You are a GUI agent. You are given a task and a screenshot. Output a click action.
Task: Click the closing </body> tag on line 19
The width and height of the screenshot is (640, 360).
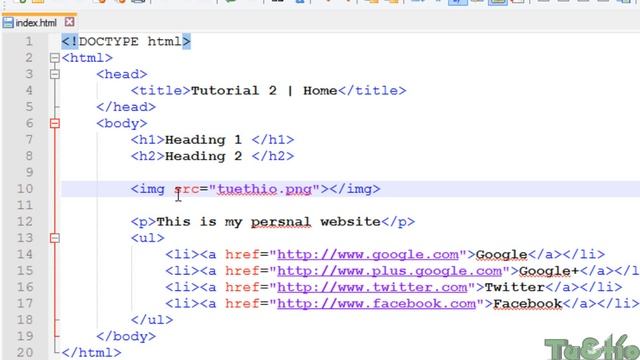click(x=126, y=336)
